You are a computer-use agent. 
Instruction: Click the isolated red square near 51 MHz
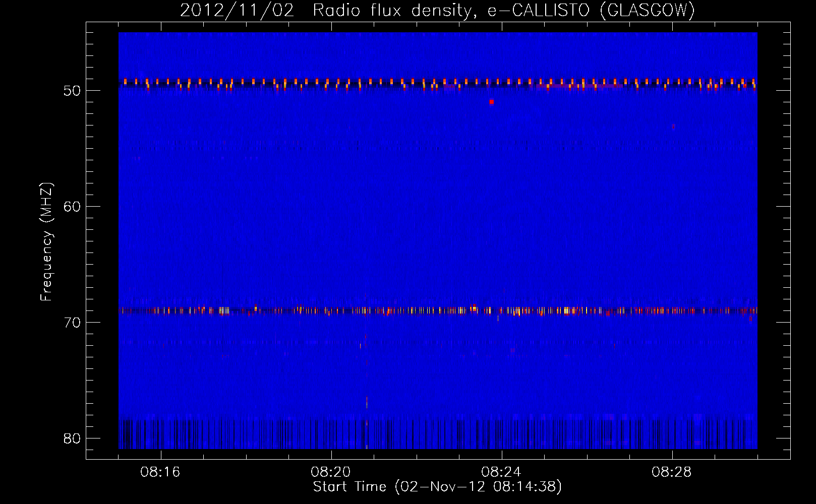(492, 102)
